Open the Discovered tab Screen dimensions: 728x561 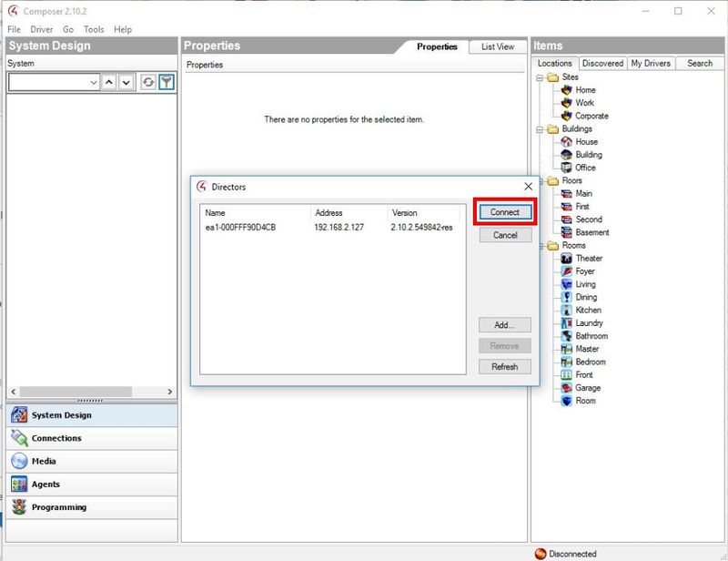click(x=602, y=63)
